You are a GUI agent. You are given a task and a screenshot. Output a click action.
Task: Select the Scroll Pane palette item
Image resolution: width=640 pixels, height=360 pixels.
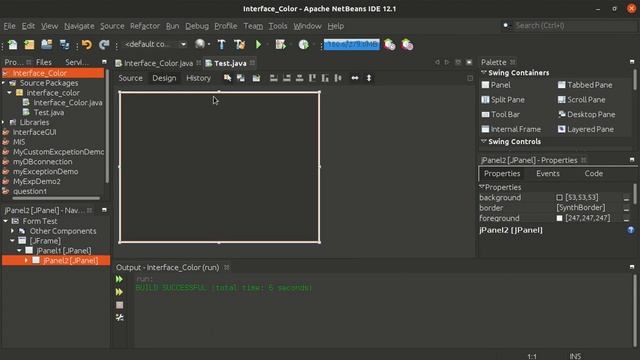(x=582, y=100)
